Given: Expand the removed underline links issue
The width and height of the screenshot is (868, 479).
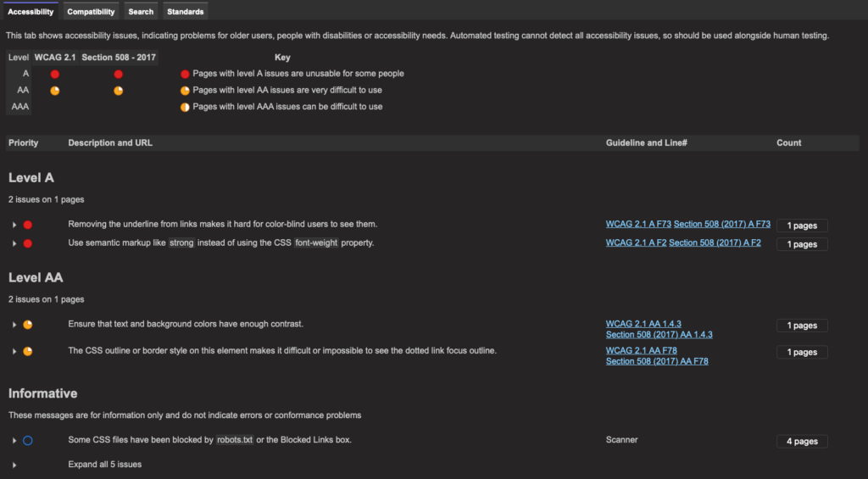Looking at the screenshot, I should coord(14,225).
